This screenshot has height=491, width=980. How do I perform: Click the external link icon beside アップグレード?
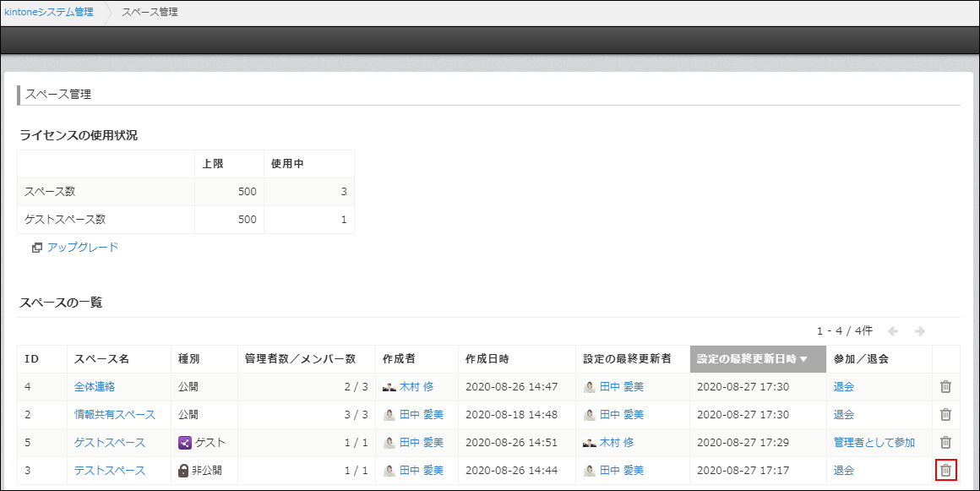coord(37,248)
